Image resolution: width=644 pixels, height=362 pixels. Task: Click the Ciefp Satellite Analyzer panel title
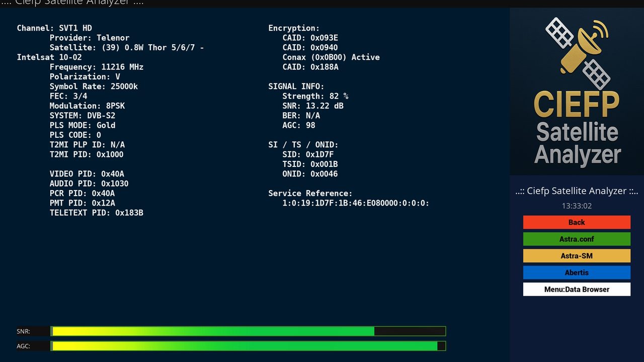click(x=577, y=191)
